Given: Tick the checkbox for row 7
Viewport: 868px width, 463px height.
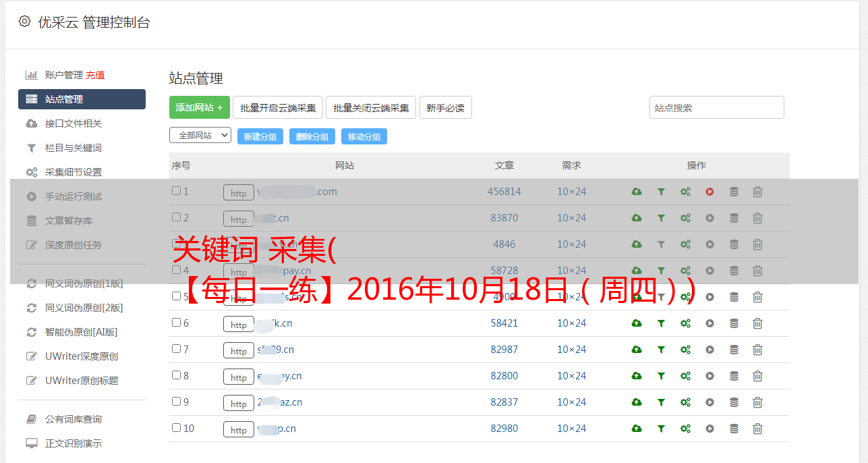Looking at the screenshot, I should coord(176,349).
